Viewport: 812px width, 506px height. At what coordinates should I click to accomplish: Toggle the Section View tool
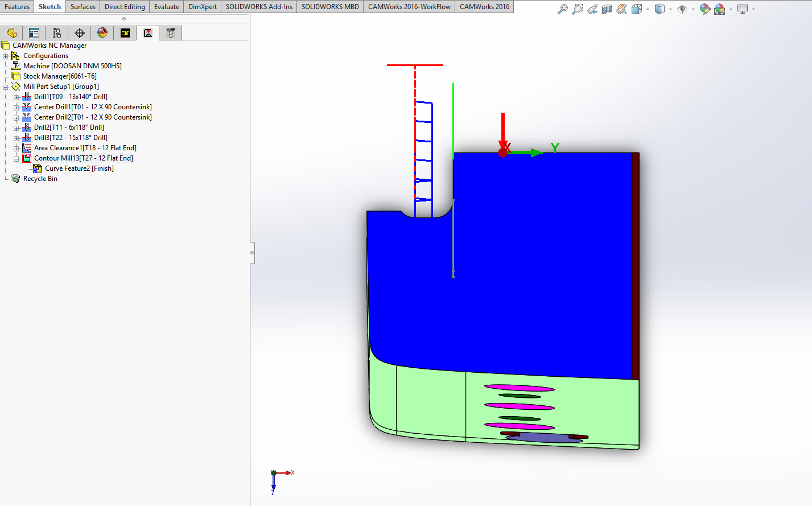coord(607,9)
